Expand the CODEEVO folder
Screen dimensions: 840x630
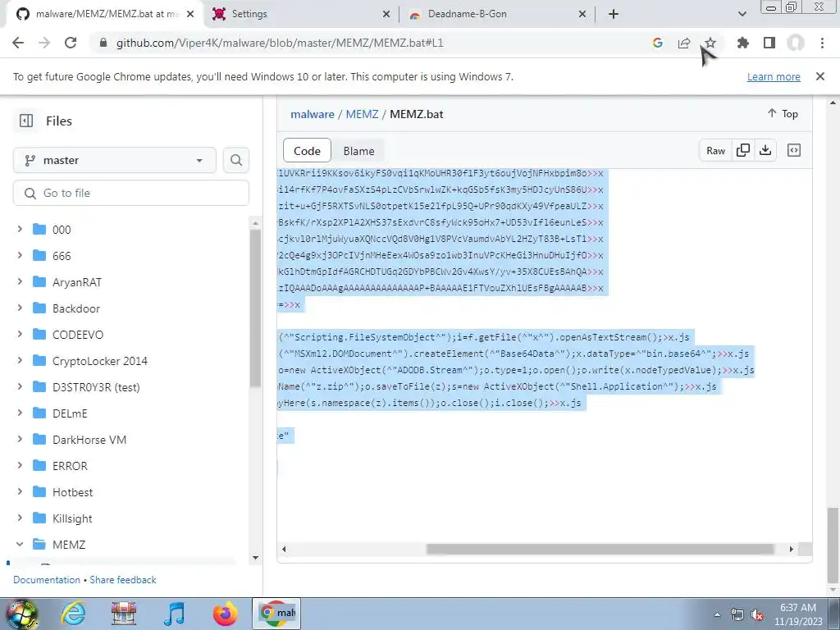click(20, 335)
